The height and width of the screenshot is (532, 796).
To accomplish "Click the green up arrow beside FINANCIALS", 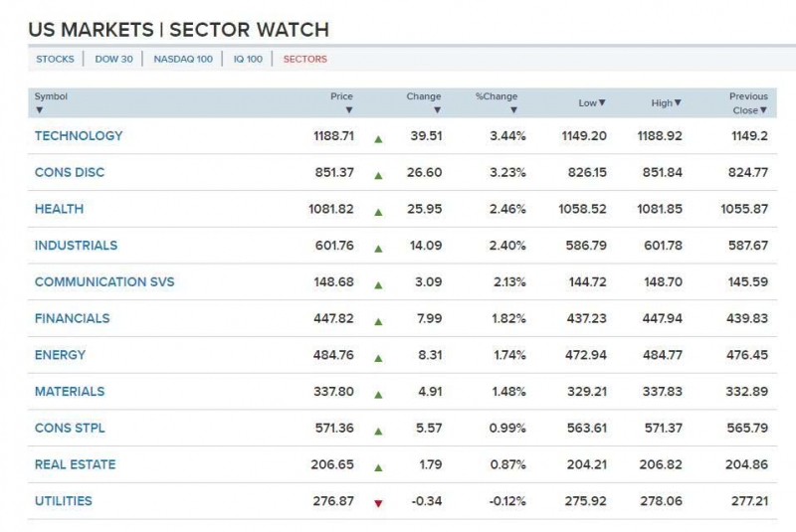I will pos(378,321).
